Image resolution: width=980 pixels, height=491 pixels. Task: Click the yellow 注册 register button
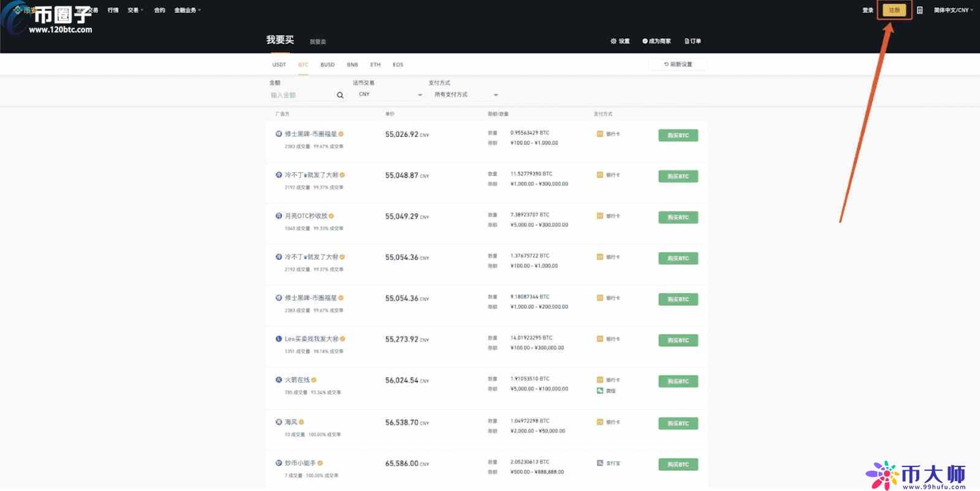click(894, 10)
